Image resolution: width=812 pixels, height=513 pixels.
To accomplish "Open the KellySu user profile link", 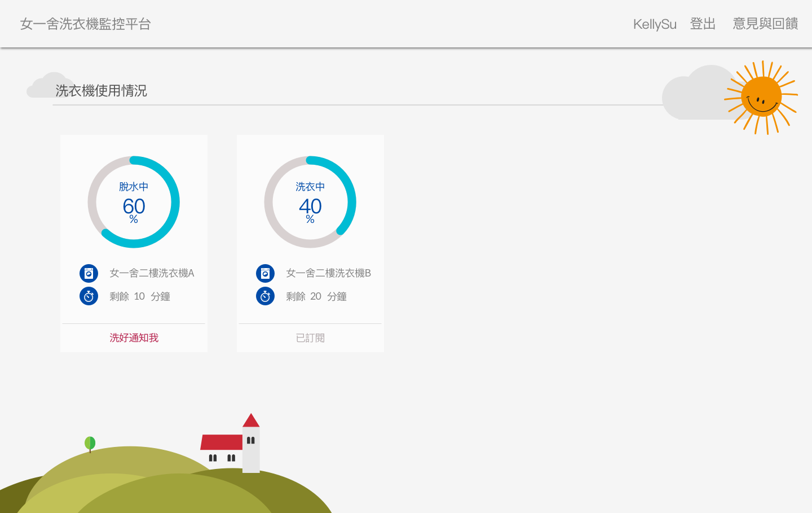I will pos(655,24).
